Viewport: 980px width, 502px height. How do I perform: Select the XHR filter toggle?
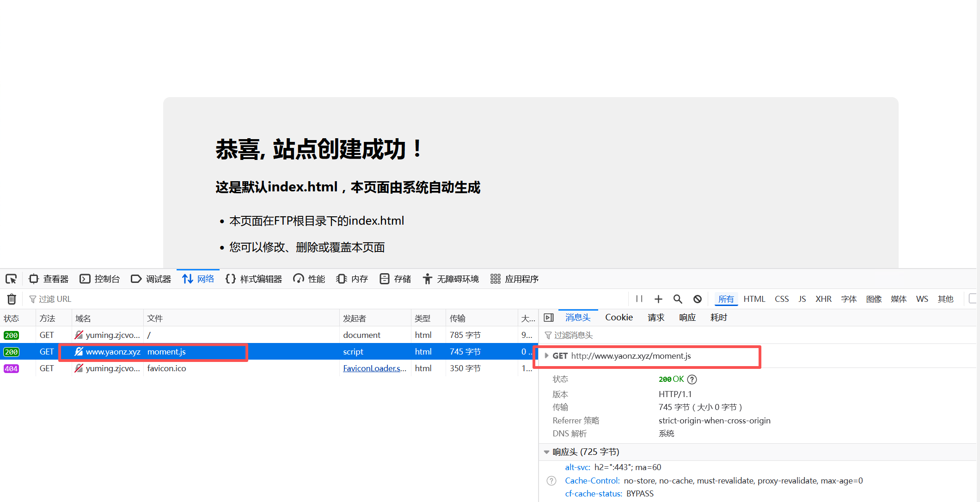click(823, 299)
